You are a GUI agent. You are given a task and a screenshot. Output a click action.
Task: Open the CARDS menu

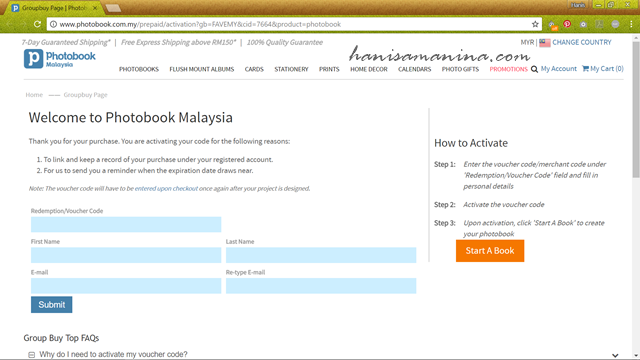[x=254, y=69]
